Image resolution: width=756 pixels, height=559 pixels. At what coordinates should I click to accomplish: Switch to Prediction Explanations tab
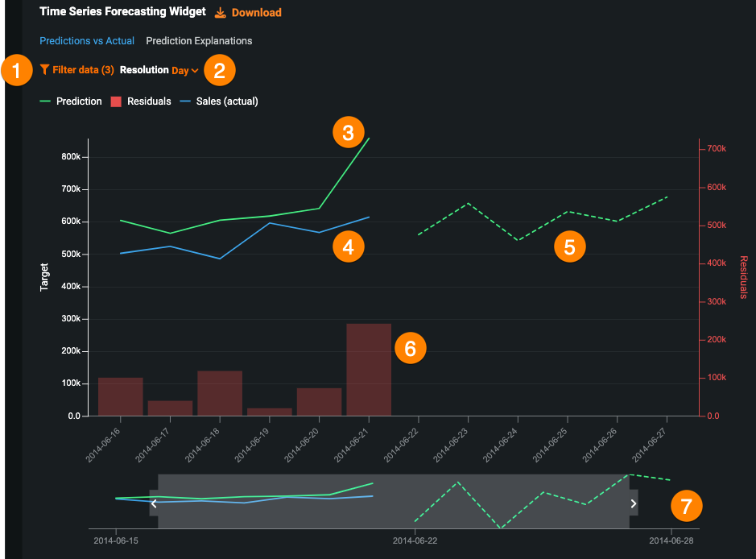click(199, 40)
